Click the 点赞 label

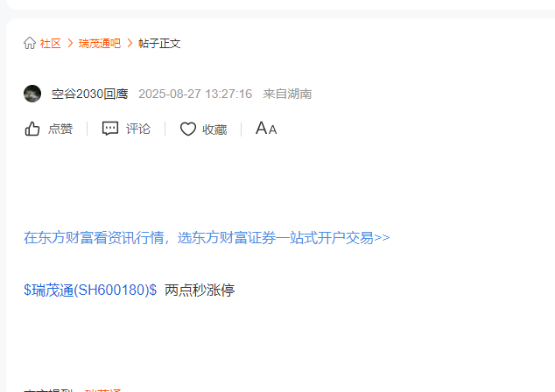(60, 129)
